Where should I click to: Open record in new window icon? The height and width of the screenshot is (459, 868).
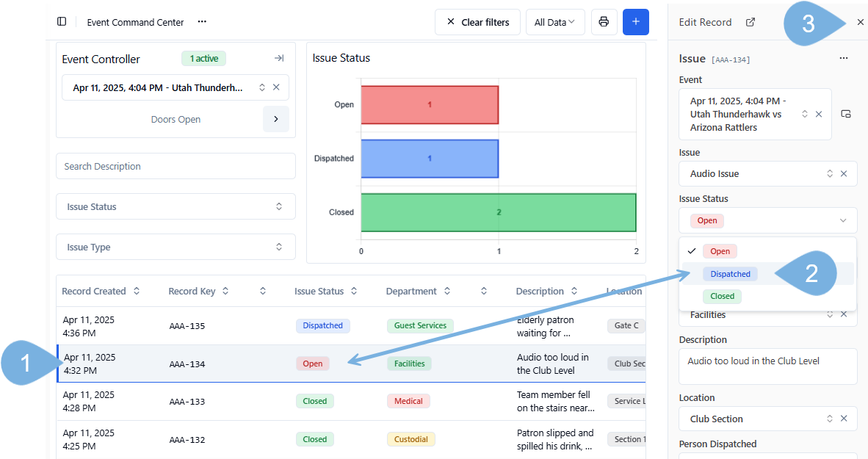[750, 22]
